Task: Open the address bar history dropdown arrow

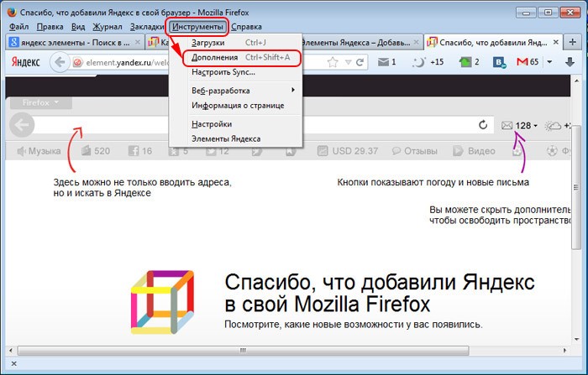Action: tap(348, 63)
